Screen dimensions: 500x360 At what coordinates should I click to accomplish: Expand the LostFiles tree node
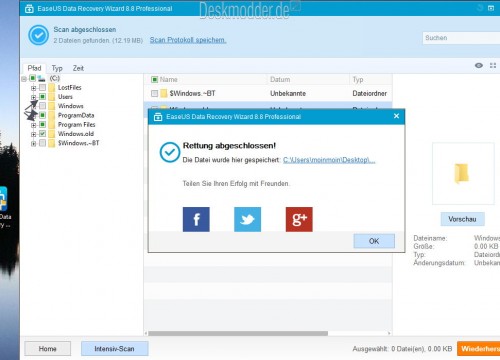(x=33, y=88)
